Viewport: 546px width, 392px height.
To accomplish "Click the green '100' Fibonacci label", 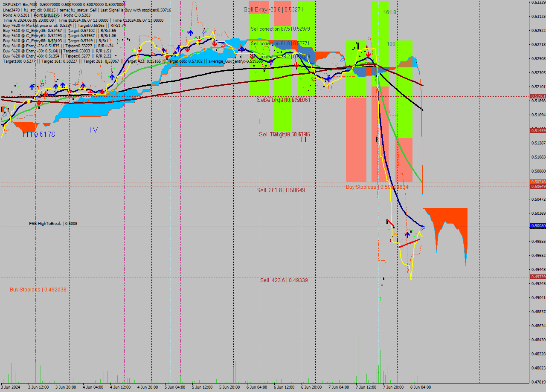I will click(x=391, y=44).
